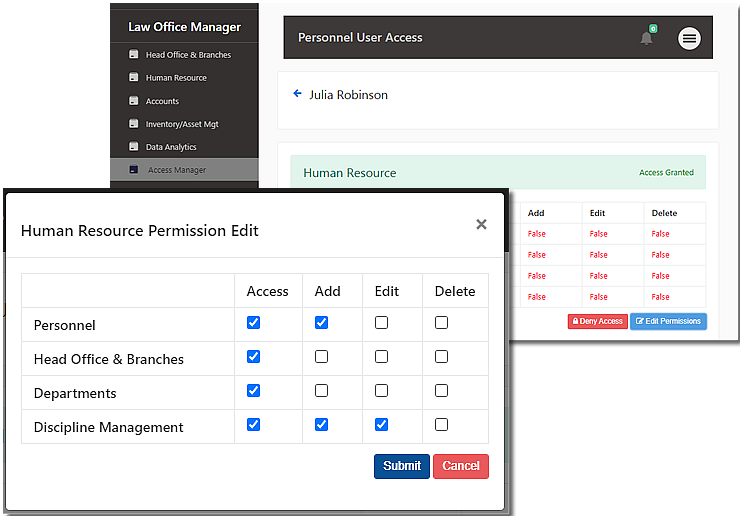Click the Inventory/Asset Mgt sidebar icon
The image size is (740, 516).
133,124
